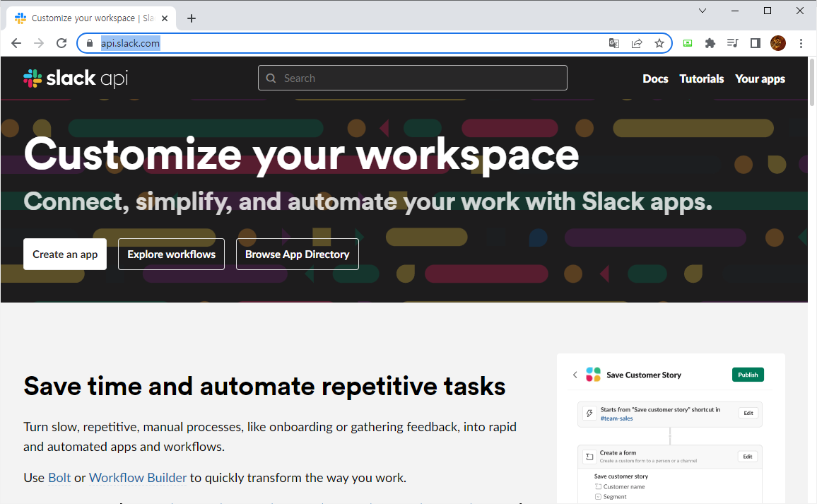The width and height of the screenshot is (817, 504).
Task: Open a new tab with plus
Action: click(192, 18)
